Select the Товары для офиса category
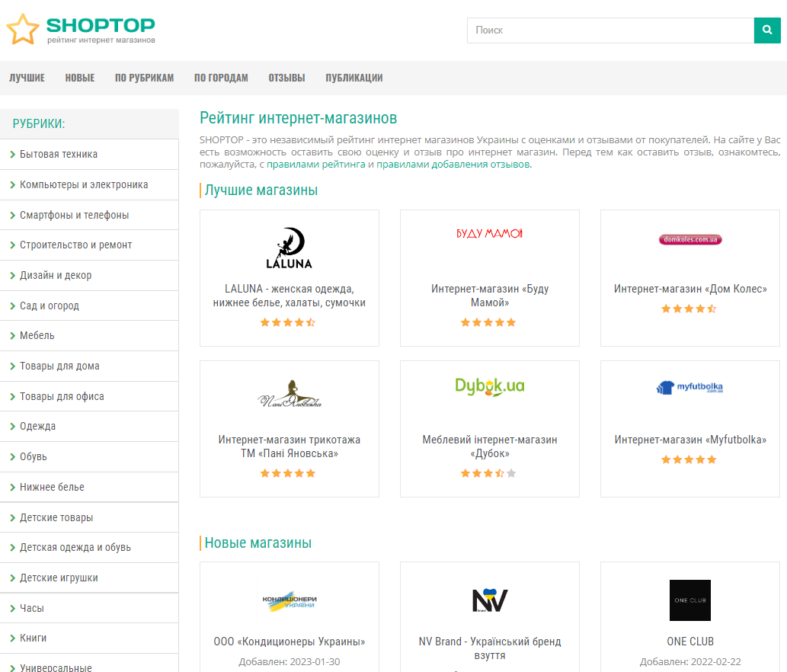The image size is (787, 672). coord(89,396)
